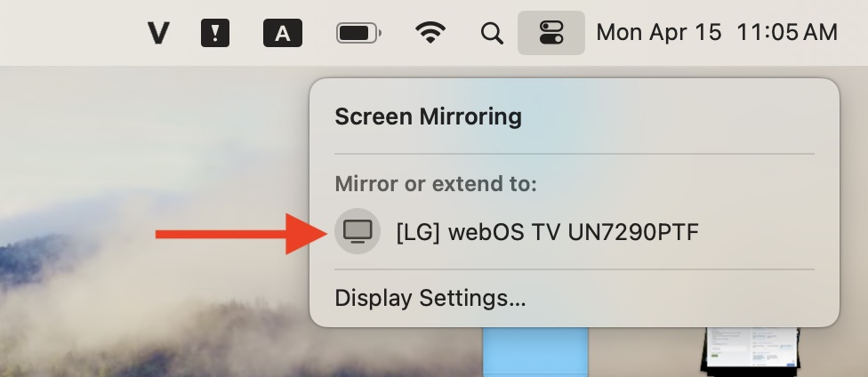Viewport: 868px width, 377px height.
Task: Open Spotlight search magnifier
Action: click(492, 33)
